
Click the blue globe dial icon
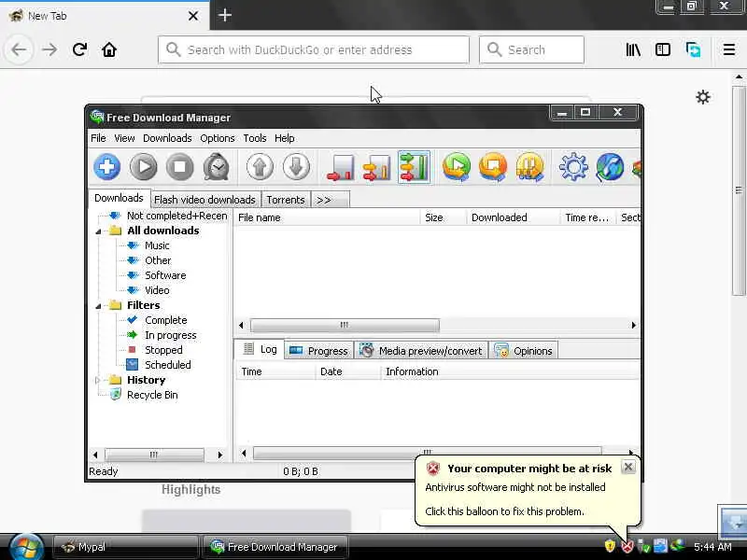pyautogui.click(x=610, y=167)
